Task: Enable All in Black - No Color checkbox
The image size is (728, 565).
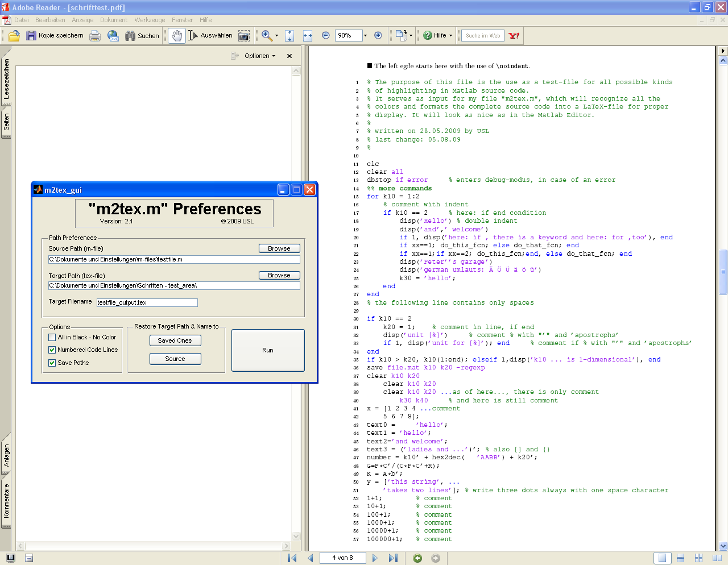Action: [x=52, y=337]
